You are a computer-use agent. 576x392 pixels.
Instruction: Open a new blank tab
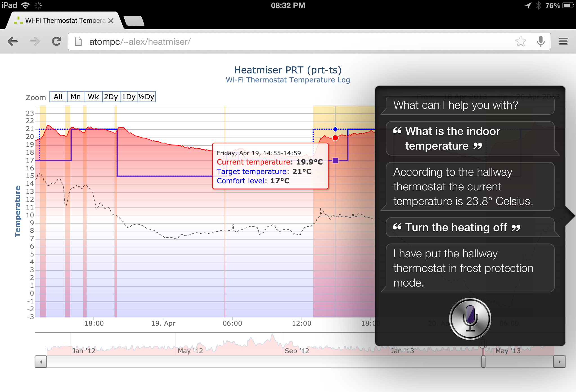click(134, 21)
